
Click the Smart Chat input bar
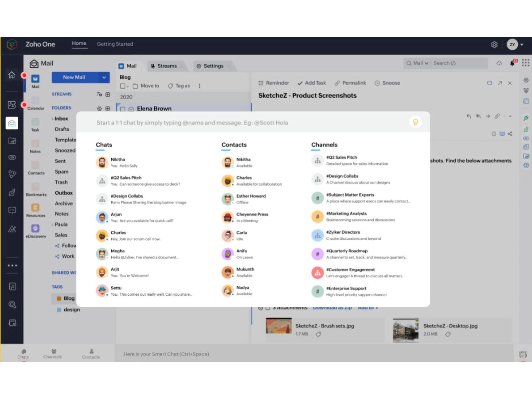(x=315, y=354)
